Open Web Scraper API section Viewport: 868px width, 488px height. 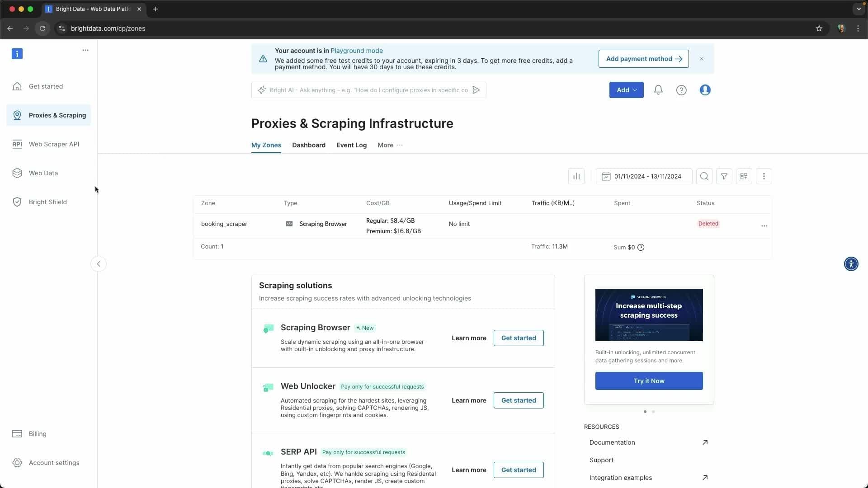[x=49, y=144]
